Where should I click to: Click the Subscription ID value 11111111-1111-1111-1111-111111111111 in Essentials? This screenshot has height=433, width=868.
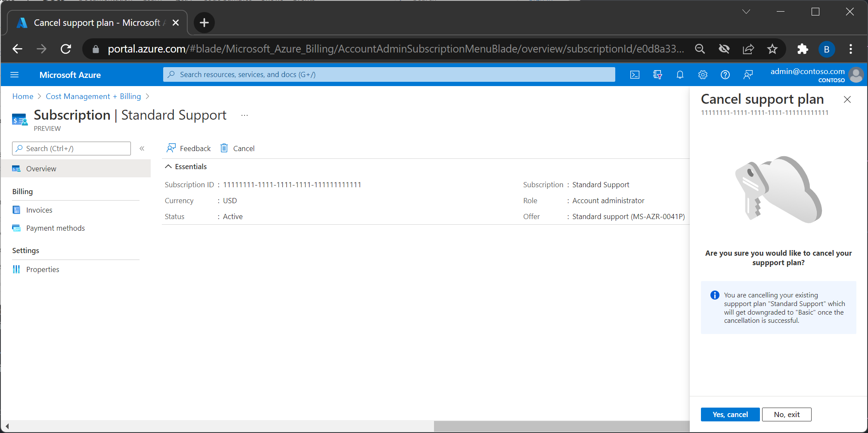[x=292, y=185]
